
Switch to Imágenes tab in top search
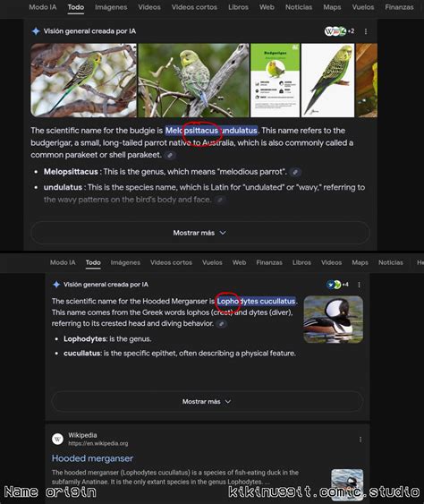[x=111, y=7]
